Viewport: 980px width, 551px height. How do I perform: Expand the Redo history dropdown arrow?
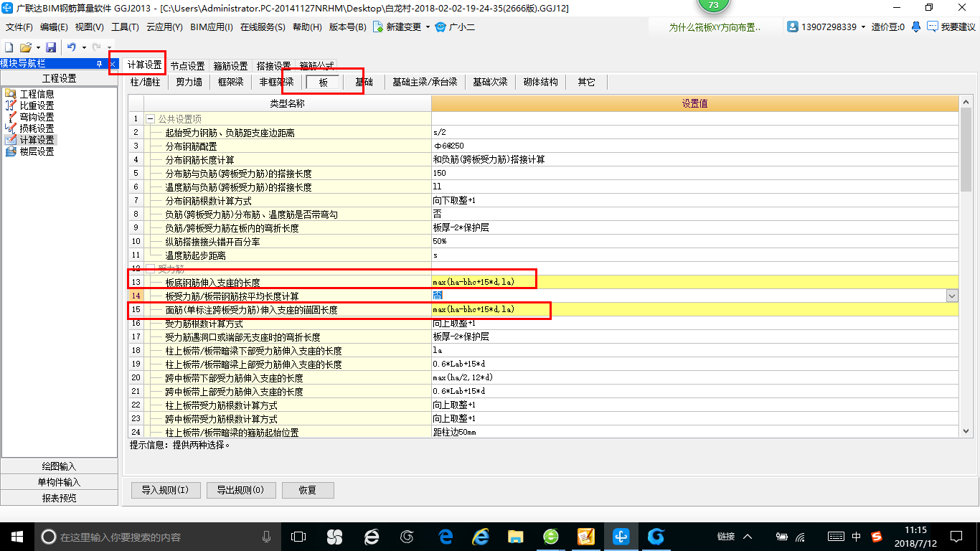108,47
